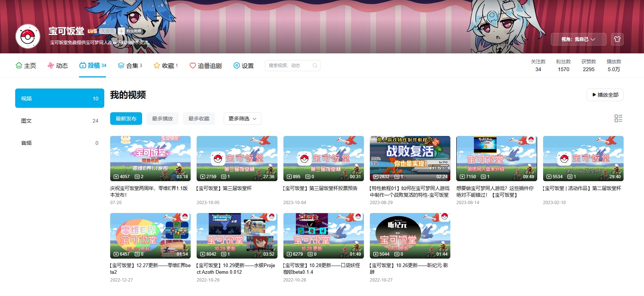
Task: Click the channel description text under name
Action: click(x=99, y=43)
